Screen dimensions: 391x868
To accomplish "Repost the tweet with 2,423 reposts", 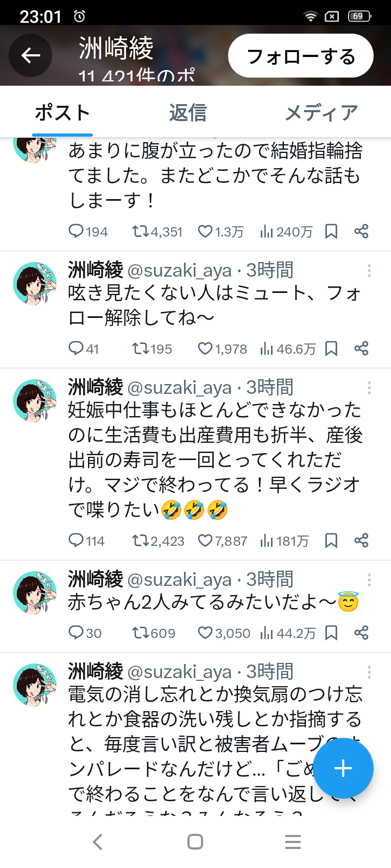I will pos(141,540).
